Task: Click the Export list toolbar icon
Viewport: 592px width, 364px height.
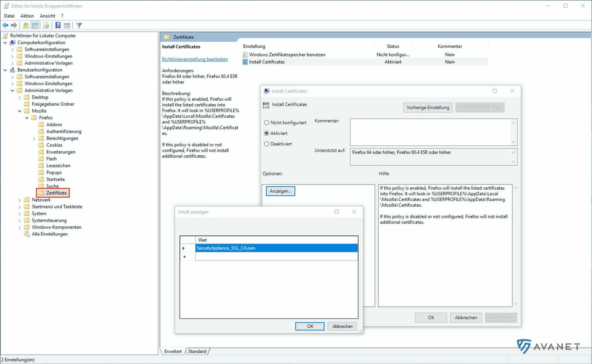Action: pyautogui.click(x=46, y=25)
